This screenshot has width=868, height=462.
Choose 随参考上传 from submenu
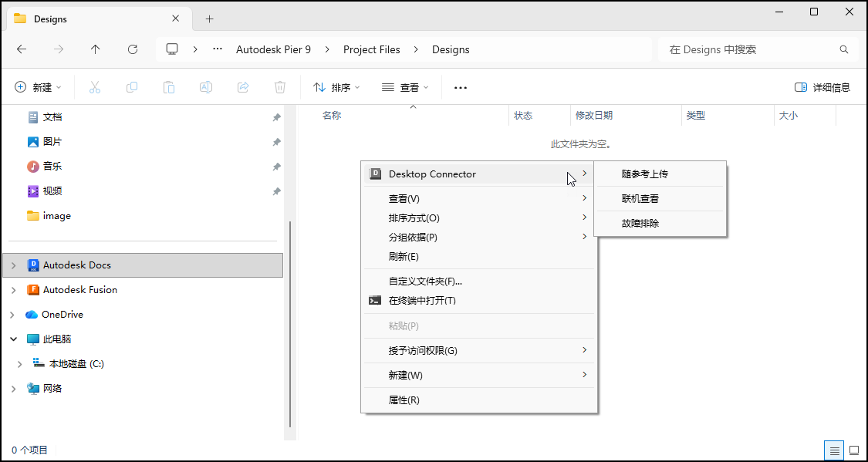point(660,174)
